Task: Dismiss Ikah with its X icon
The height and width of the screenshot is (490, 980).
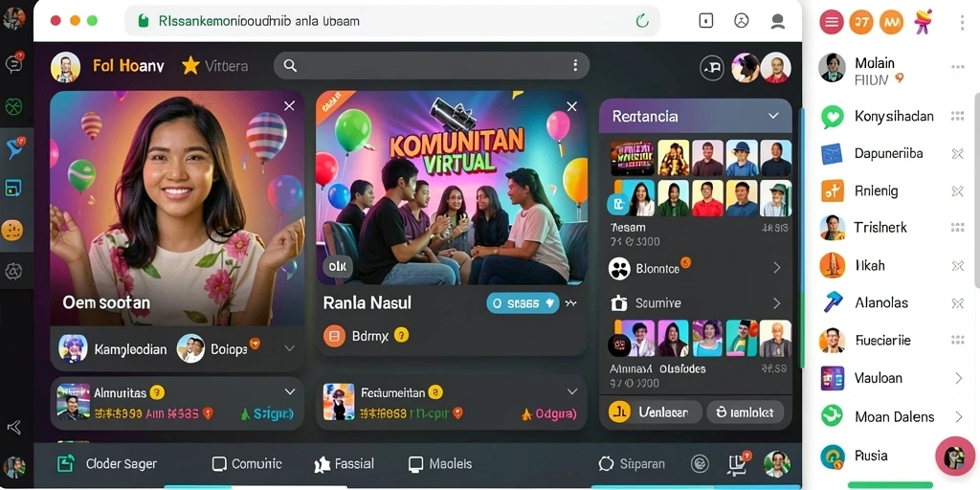Action: (957, 266)
